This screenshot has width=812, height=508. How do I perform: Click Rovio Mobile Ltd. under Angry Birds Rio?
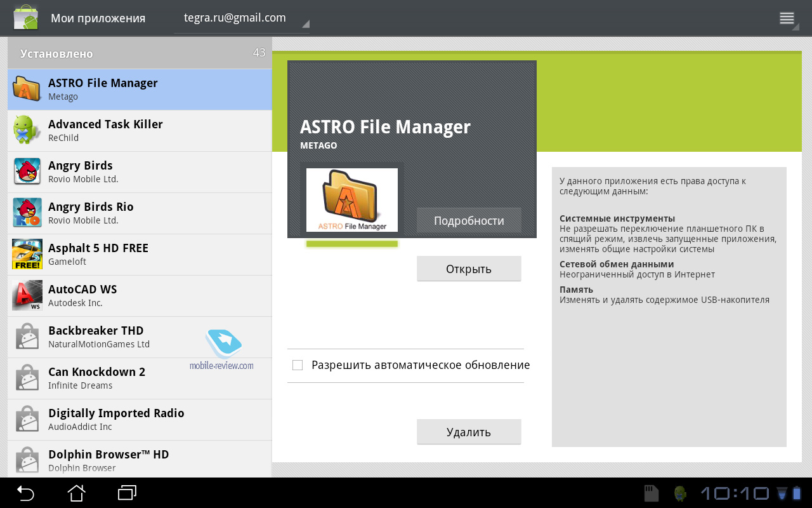point(83,220)
